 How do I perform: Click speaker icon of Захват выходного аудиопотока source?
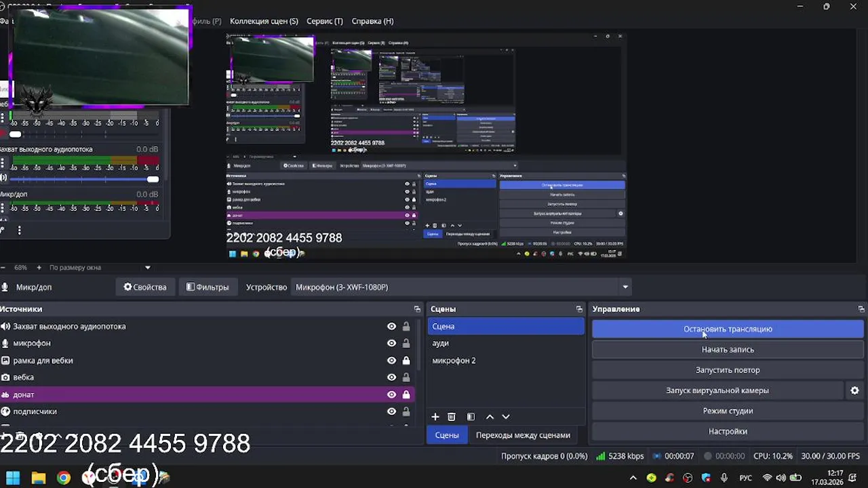(5, 326)
